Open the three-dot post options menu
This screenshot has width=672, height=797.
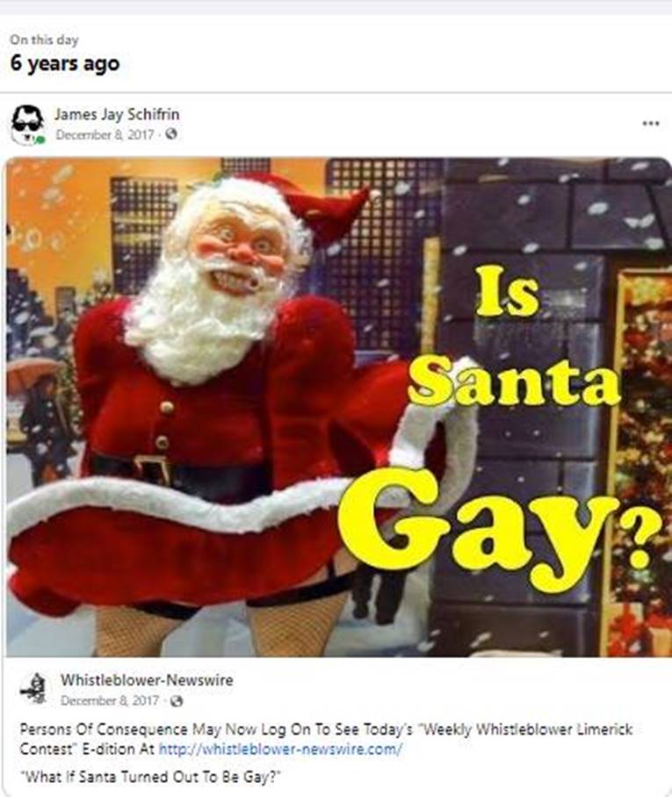(x=651, y=124)
